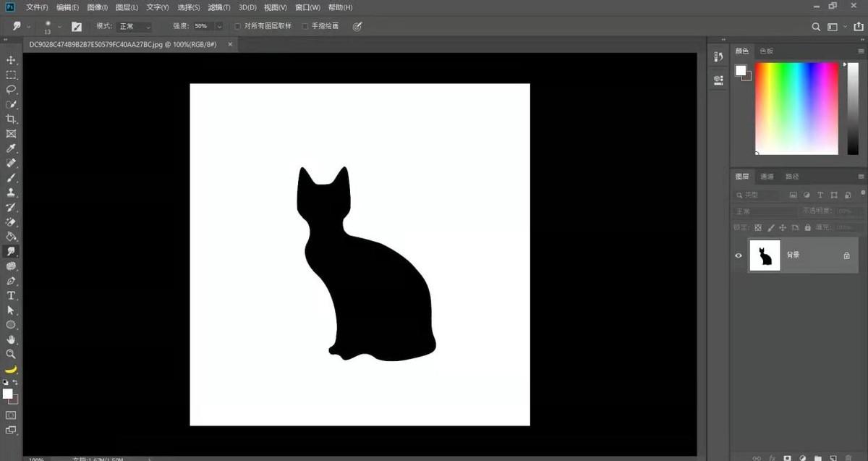Toggle lock transparent pixels
868x461 pixels.
758,227
